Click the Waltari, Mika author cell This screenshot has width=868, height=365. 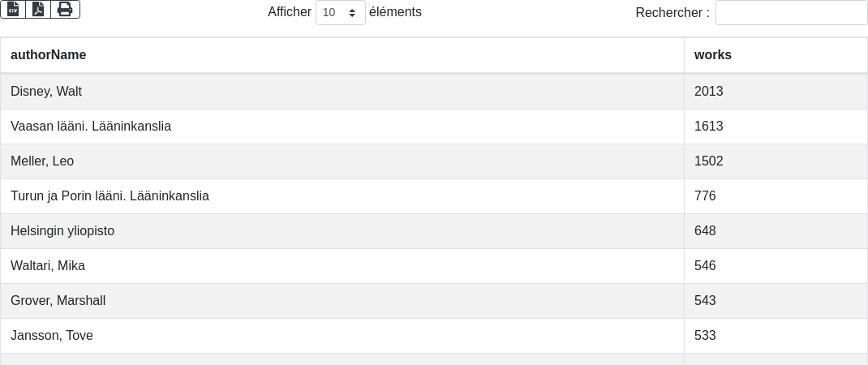48,266
